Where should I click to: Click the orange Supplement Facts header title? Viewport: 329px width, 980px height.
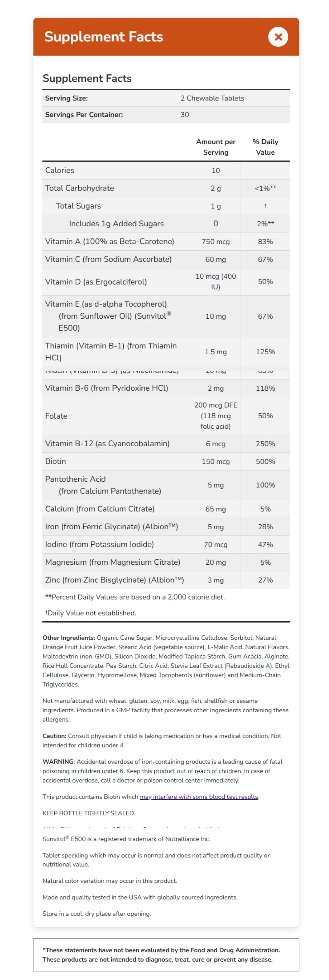pyautogui.click(x=104, y=37)
